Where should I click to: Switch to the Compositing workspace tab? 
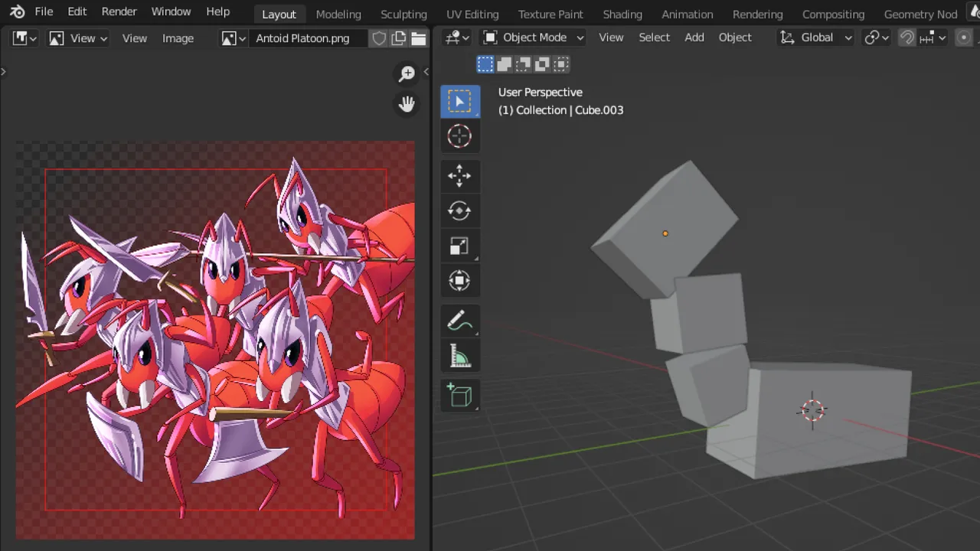pyautogui.click(x=833, y=14)
